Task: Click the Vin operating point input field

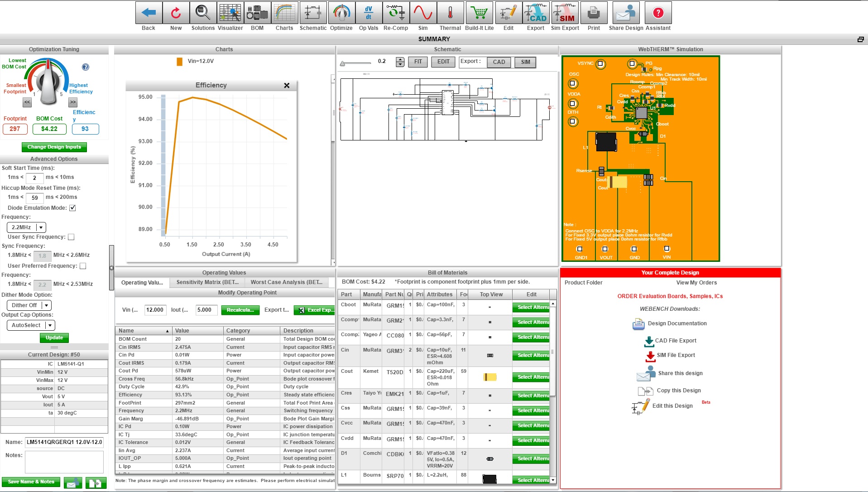Action: click(x=155, y=310)
